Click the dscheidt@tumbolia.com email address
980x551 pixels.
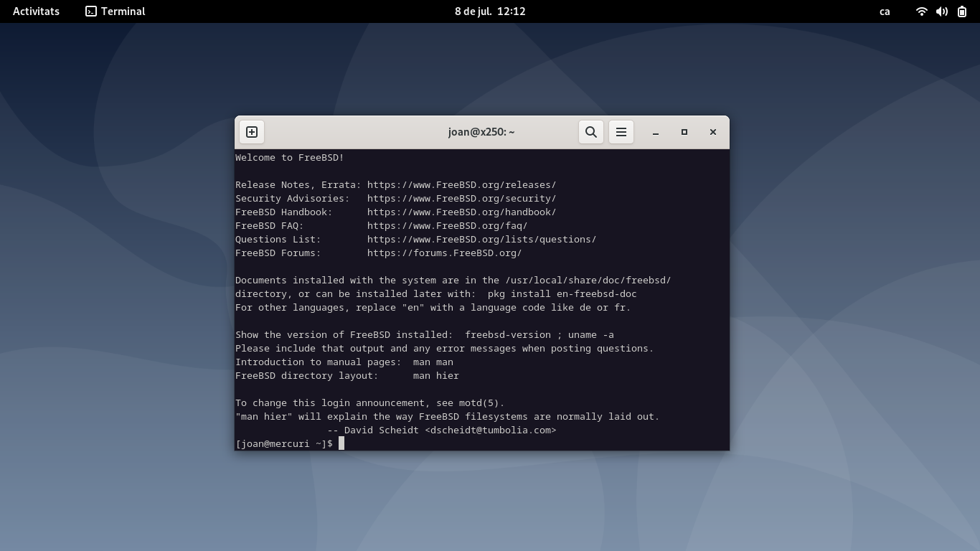pos(490,430)
